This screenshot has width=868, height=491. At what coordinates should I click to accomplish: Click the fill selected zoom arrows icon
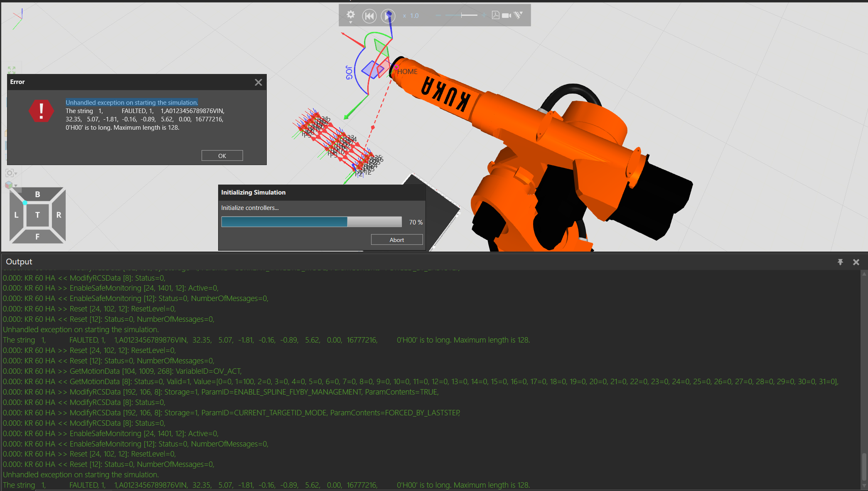click(x=12, y=70)
